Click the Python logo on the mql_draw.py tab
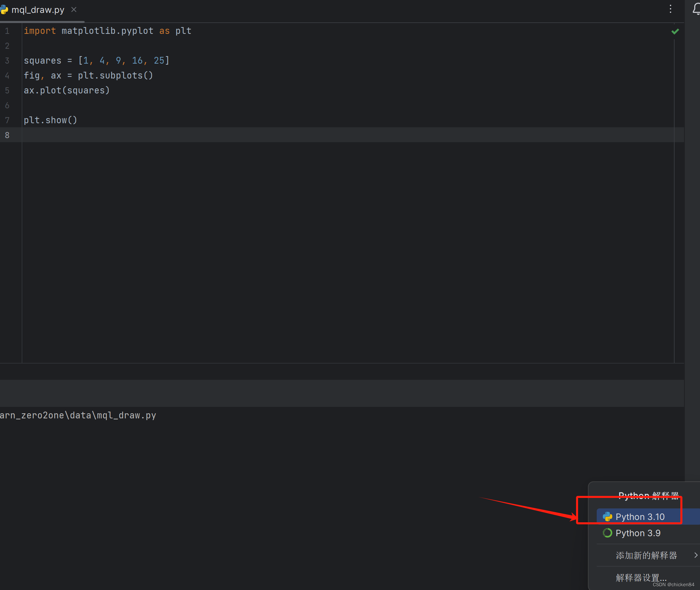Image resolution: width=700 pixels, height=590 pixels. pyautogui.click(x=5, y=9)
